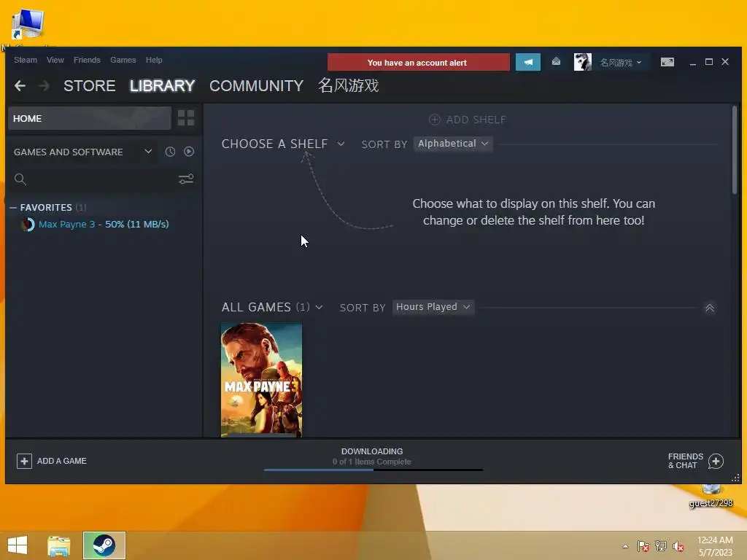Click the Add a Game plus icon
Image resolution: width=747 pixels, height=560 pixels.
(24, 461)
